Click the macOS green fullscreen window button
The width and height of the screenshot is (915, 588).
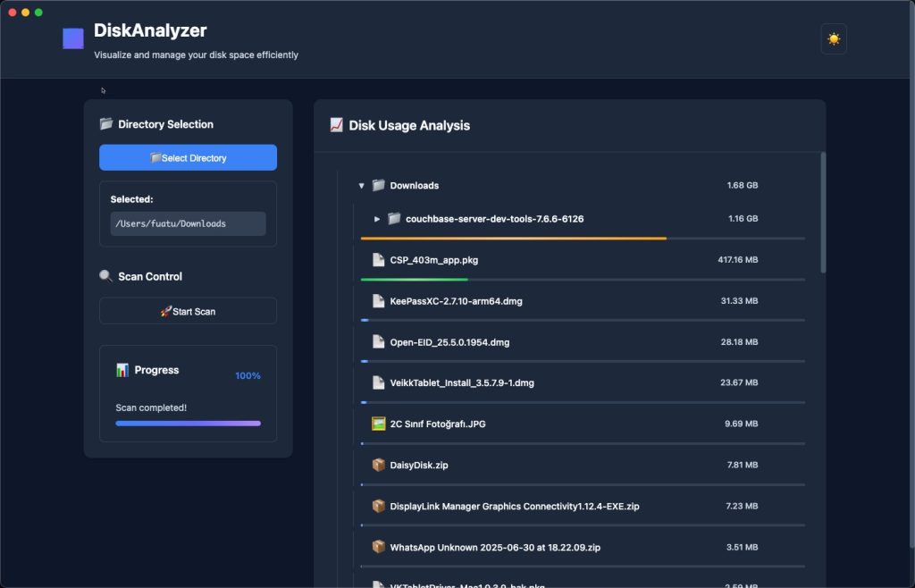coord(38,13)
